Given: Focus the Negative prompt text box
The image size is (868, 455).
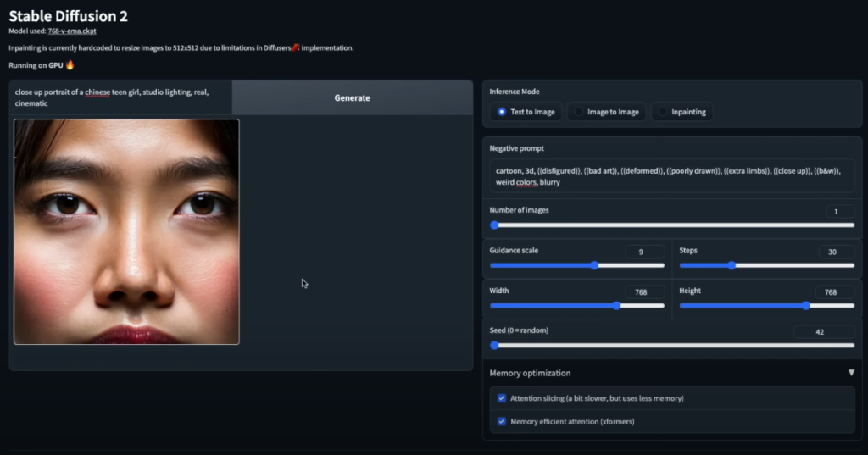Looking at the screenshot, I should click(671, 176).
